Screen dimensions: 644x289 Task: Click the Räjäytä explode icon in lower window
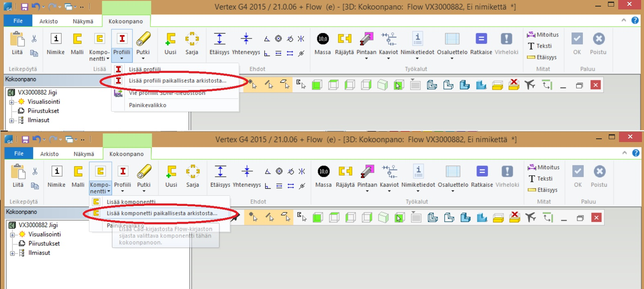tap(345, 172)
